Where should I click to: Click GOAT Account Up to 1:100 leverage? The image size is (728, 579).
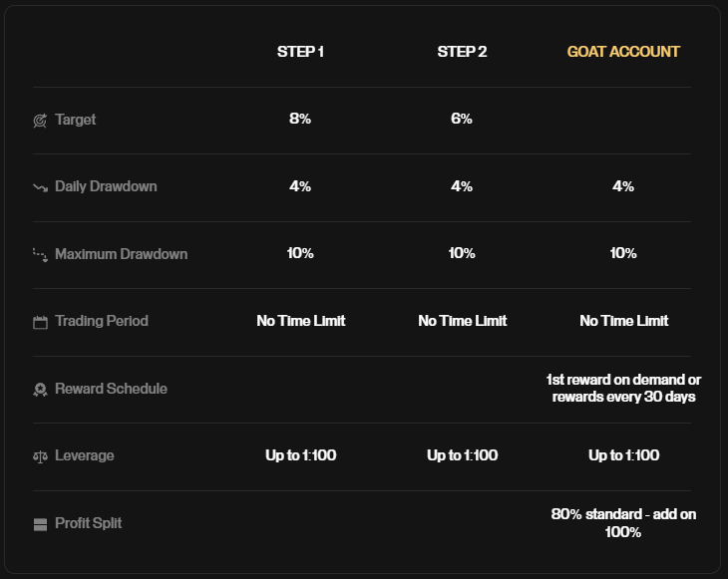click(623, 455)
